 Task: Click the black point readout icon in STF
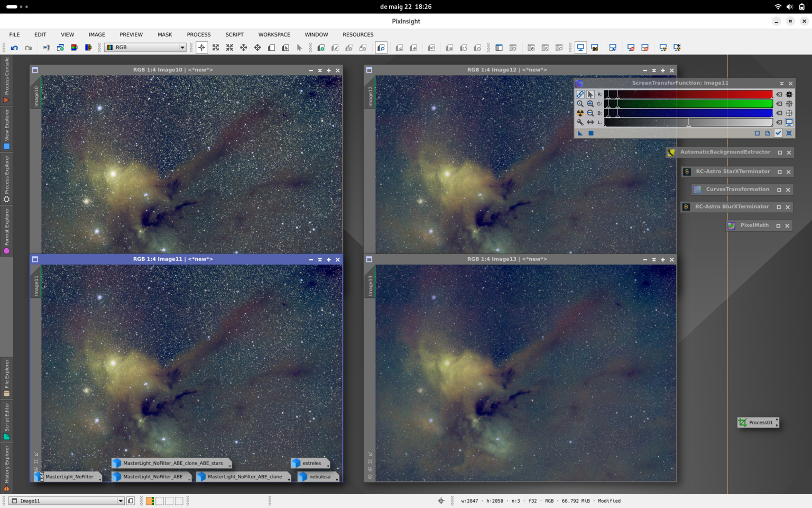point(789,95)
